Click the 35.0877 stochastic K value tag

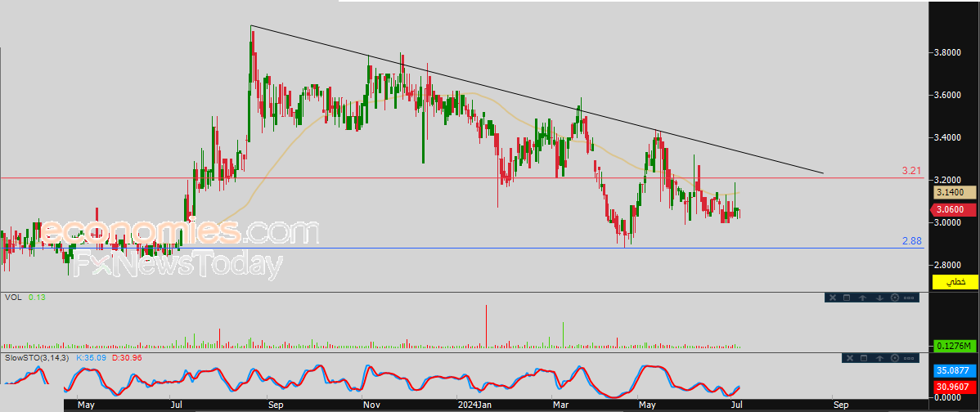click(x=955, y=370)
